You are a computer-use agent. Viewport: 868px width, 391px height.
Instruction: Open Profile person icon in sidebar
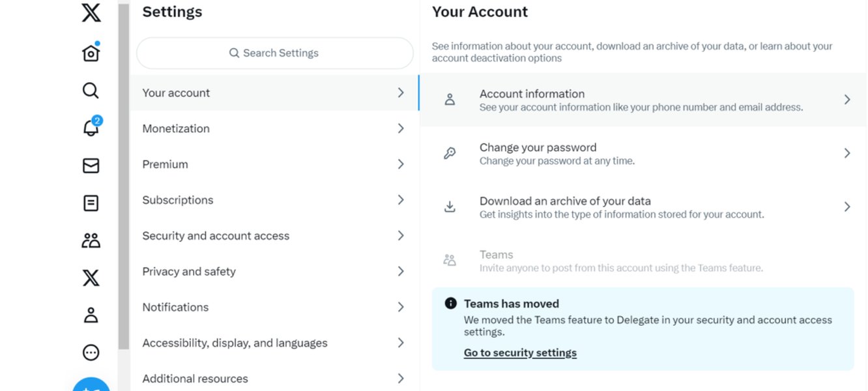(x=91, y=315)
